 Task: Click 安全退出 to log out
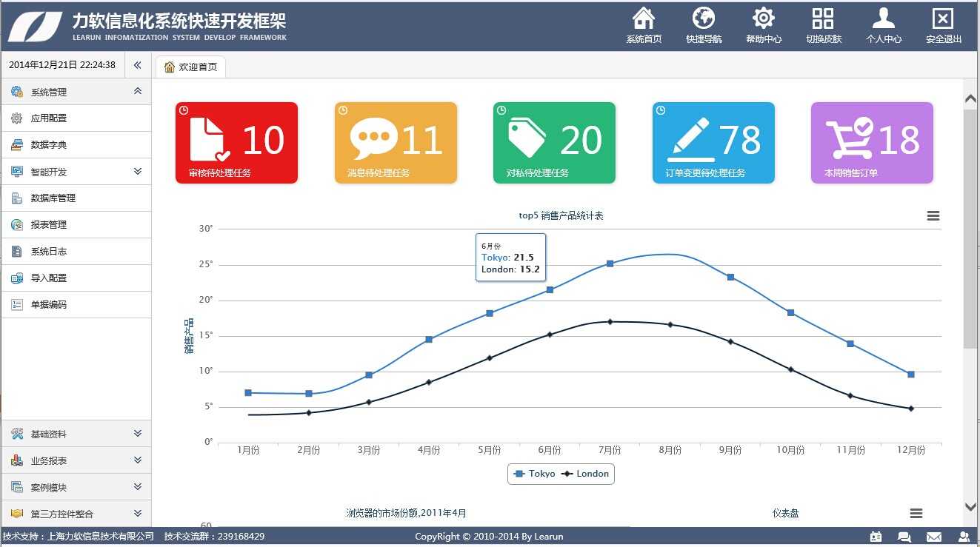[942, 24]
